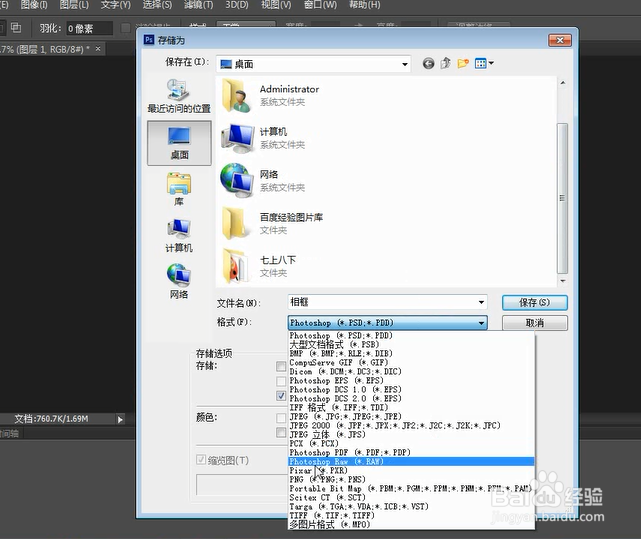Select the 网络 item in the file list
Viewport: 641px width, 539px height.
pyautogui.click(x=262, y=181)
